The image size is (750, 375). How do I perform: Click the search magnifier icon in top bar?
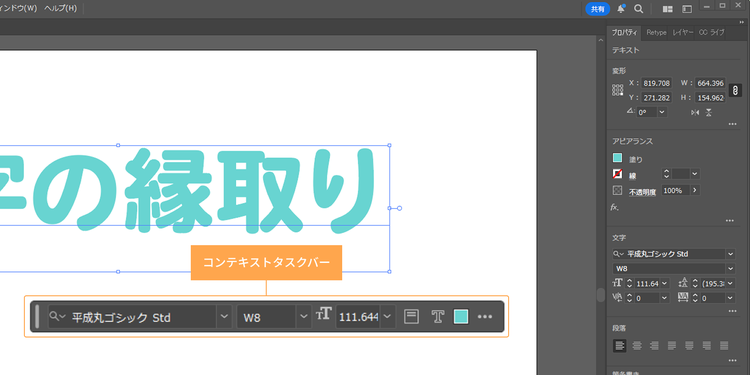tap(639, 9)
